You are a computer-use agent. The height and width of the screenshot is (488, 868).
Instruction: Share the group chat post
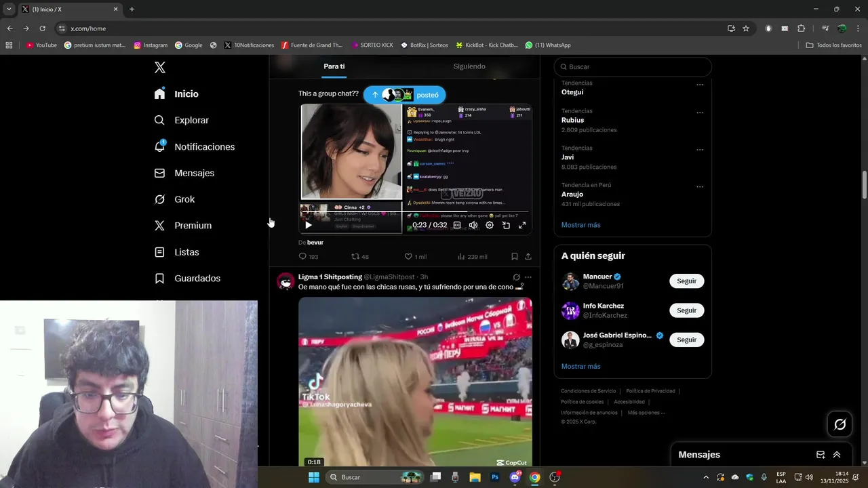pyautogui.click(x=528, y=257)
